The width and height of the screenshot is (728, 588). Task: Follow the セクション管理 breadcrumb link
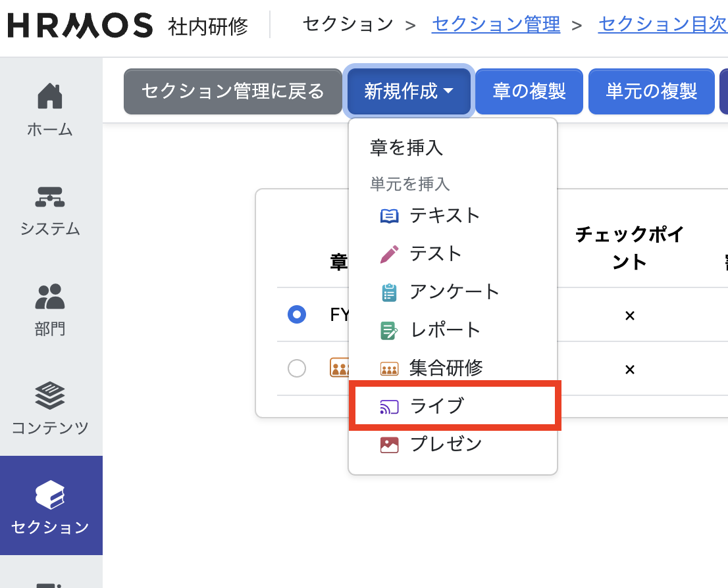[496, 25]
